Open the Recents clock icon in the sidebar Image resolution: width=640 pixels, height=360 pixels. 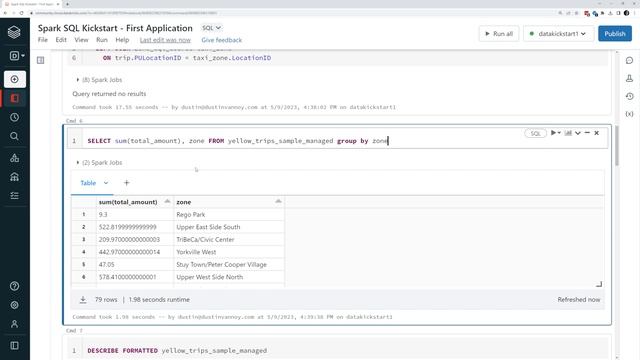point(15,118)
